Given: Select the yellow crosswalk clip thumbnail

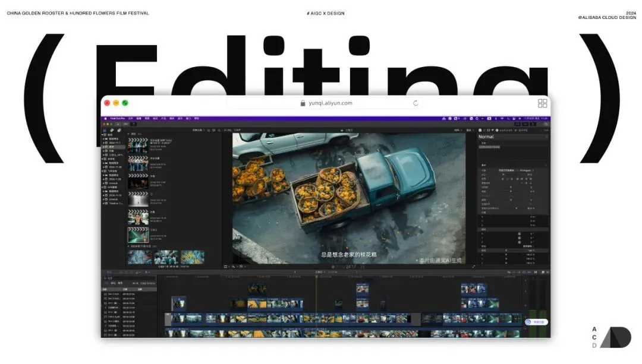Looking at the screenshot, I should (x=193, y=257).
